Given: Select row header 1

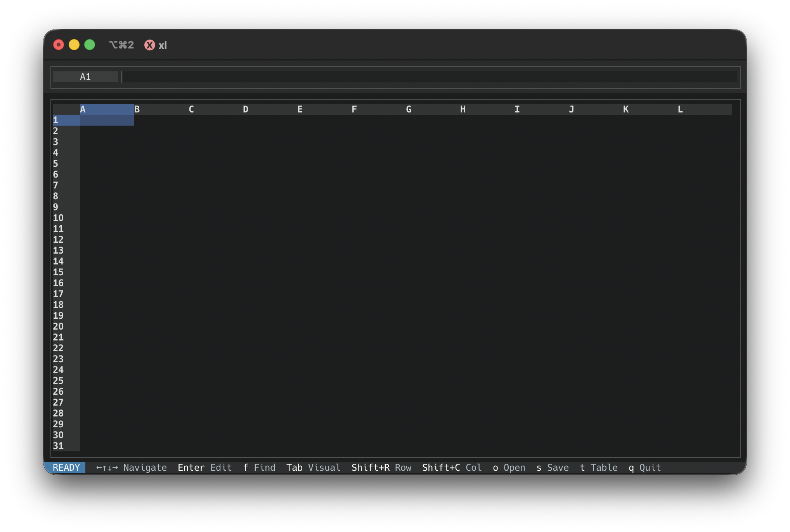Looking at the screenshot, I should pos(66,120).
